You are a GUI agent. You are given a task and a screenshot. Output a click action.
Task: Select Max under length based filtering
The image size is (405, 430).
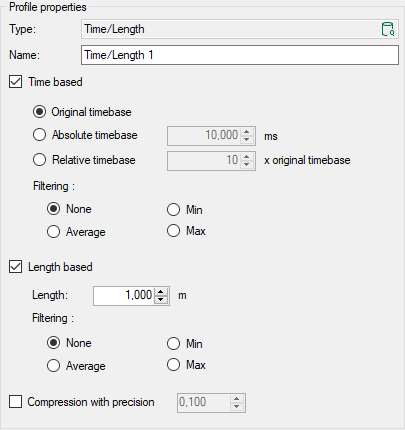[173, 365]
